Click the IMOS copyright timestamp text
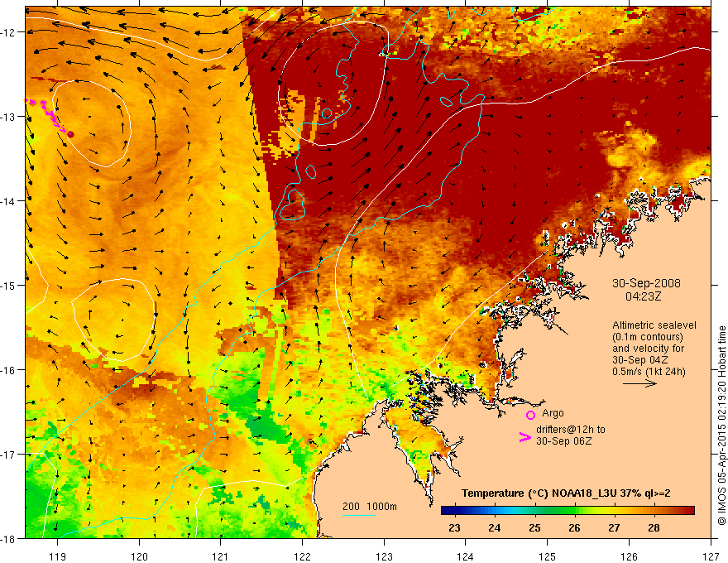The width and height of the screenshot is (728, 563). [721, 425]
